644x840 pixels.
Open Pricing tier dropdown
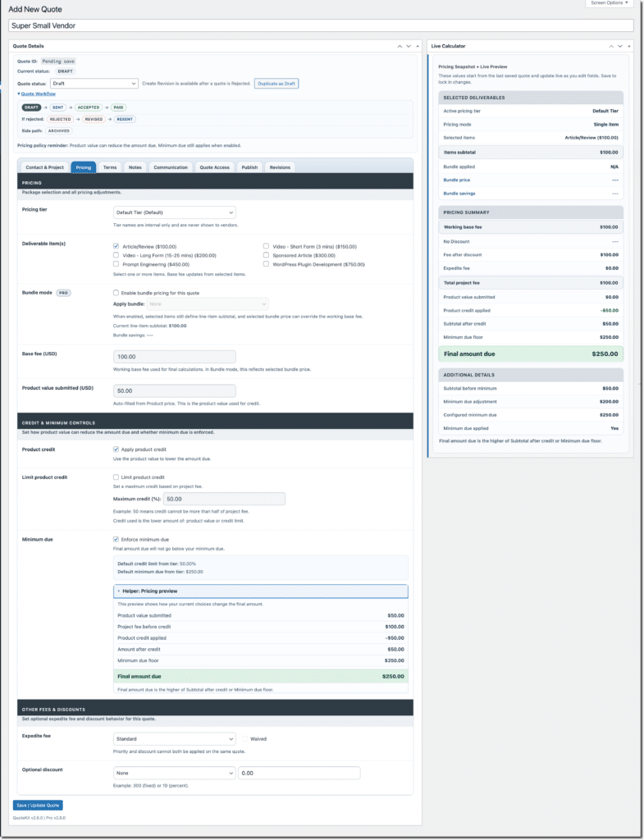(174, 212)
